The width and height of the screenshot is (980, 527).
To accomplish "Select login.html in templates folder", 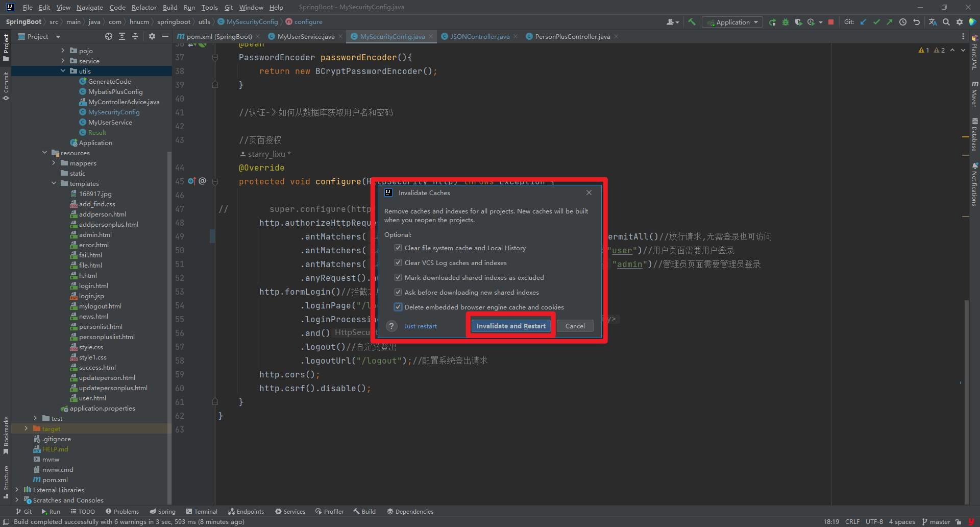I will point(93,285).
